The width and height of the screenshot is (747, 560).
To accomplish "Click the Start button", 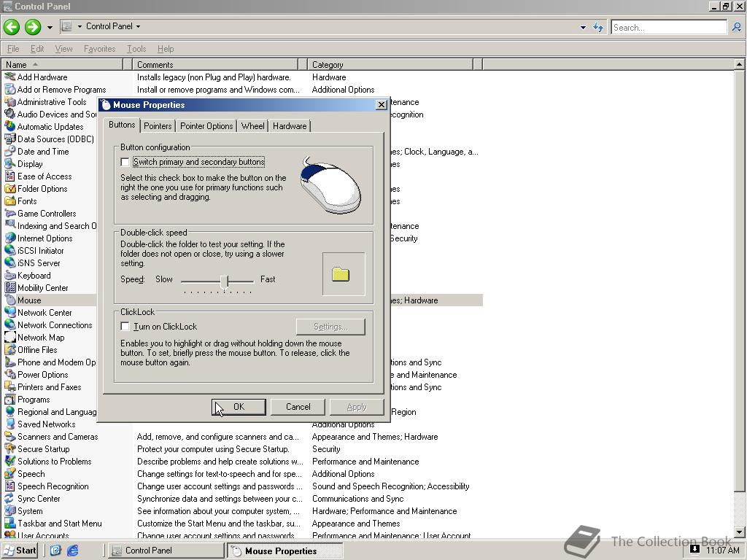I will point(20,551).
